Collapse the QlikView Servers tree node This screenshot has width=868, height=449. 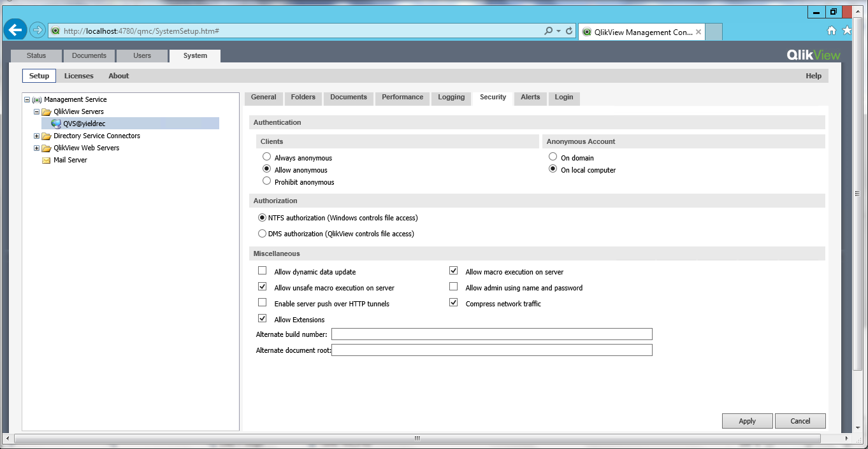[36, 111]
